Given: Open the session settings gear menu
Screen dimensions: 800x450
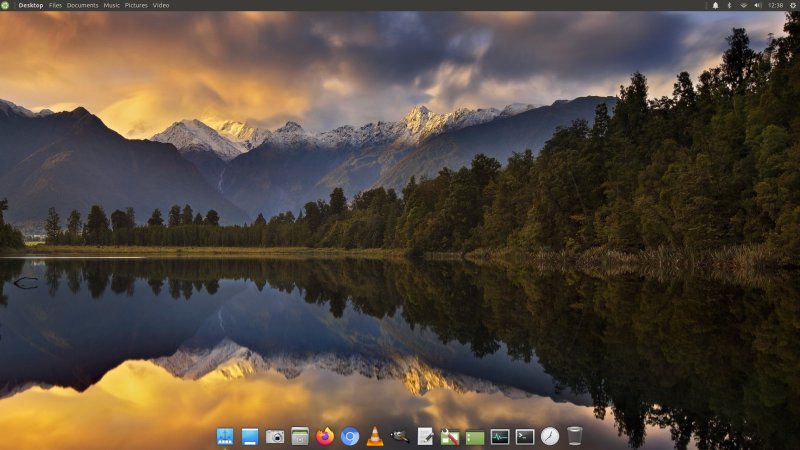Looking at the screenshot, I should (x=792, y=5).
